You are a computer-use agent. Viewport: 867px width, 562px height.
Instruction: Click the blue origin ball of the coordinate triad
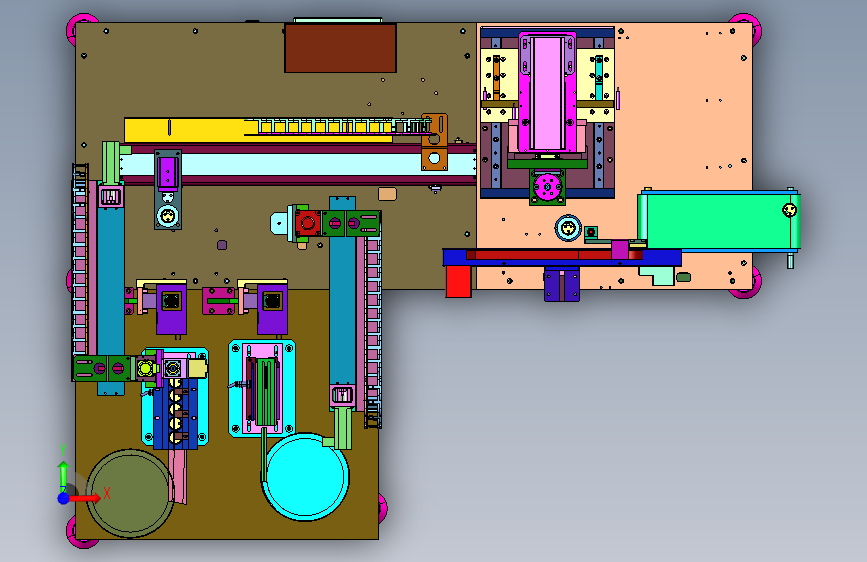pos(64,498)
